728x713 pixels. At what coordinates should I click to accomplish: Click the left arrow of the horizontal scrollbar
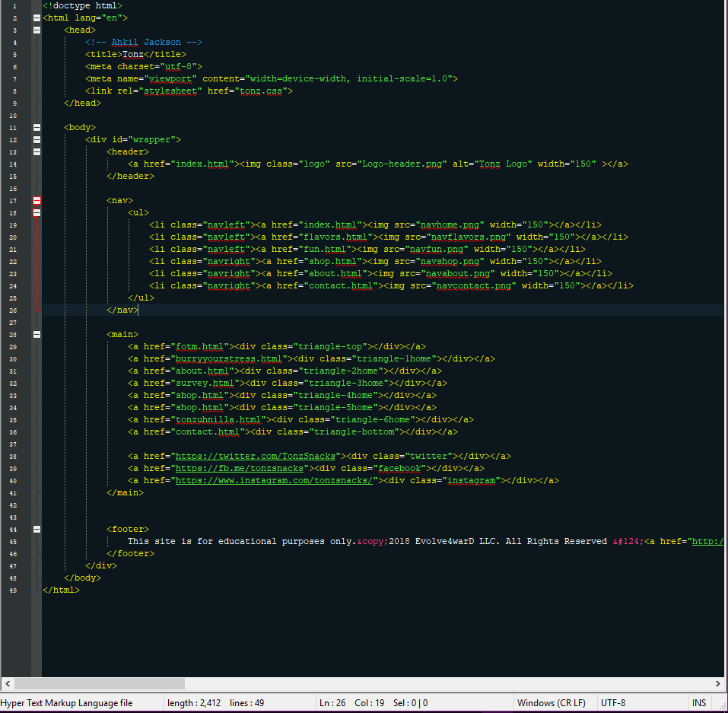(8, 684)
